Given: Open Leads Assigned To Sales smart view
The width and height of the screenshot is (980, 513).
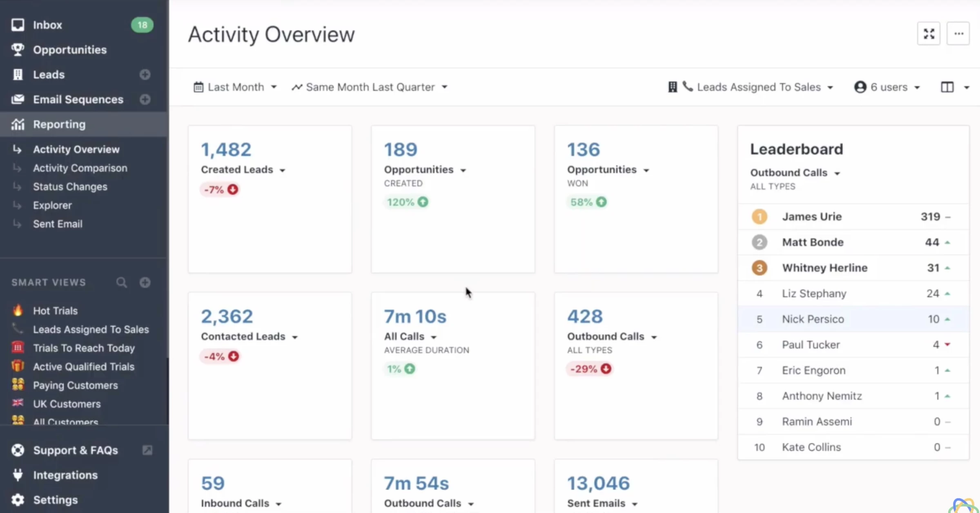Looking at the screenshot, I should [91, 329].
